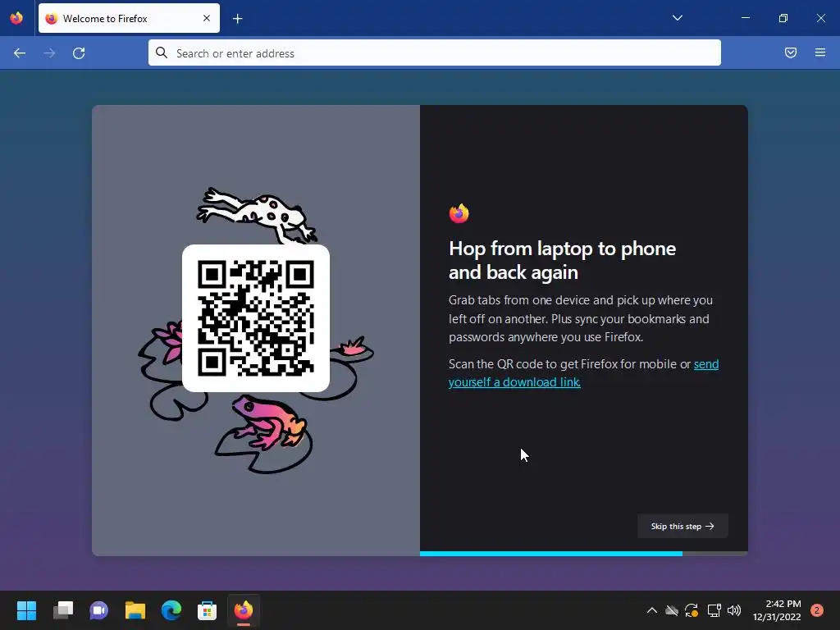Image resolution: width=840 pixels, height=630 pixels.
Task: Focus the Search or enter address field
Action: pos(435,53)
